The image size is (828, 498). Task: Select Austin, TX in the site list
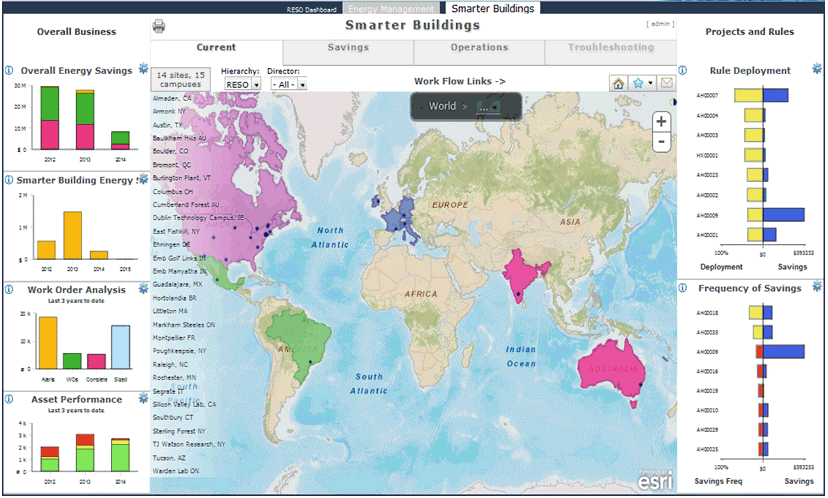167,125
